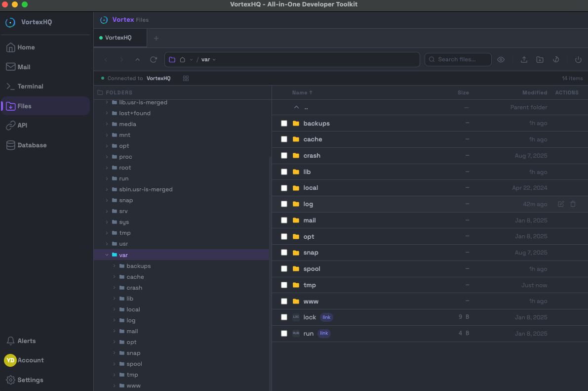The image size is (588, 391).
Task: Open the var breadcrumb dropdown
Action: tap(214, 59)
